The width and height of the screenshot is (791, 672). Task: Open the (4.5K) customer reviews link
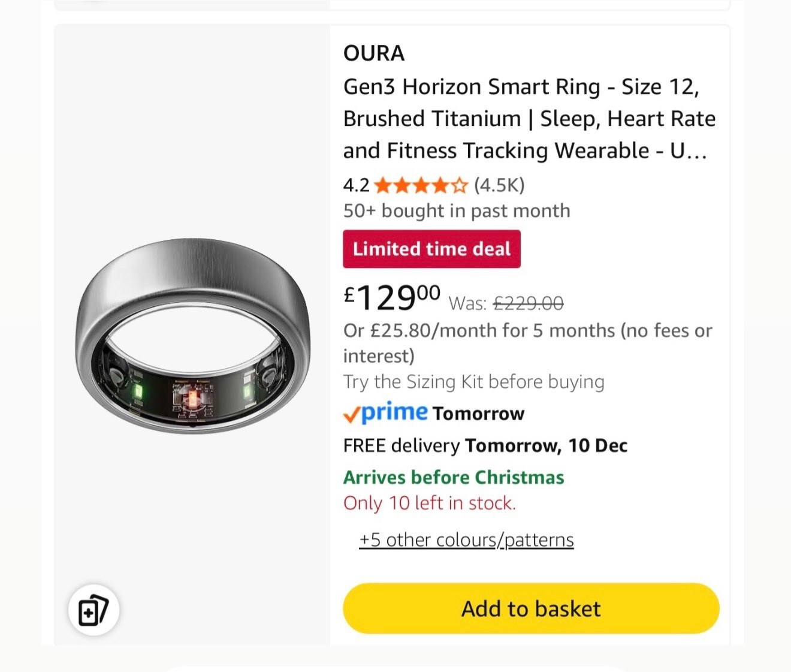[497, 185]
